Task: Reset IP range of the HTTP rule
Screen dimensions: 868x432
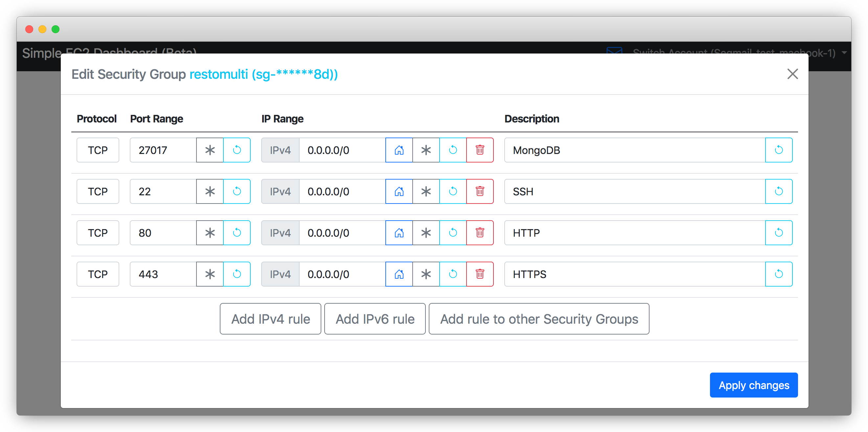Action: click(453, 233)
